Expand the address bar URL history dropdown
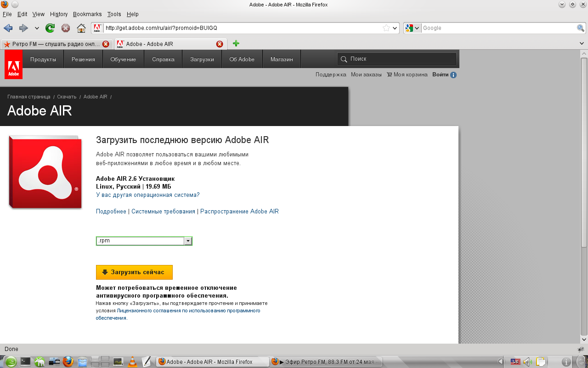This screenshot has width=588, height=368. click(x=395, y=28)
